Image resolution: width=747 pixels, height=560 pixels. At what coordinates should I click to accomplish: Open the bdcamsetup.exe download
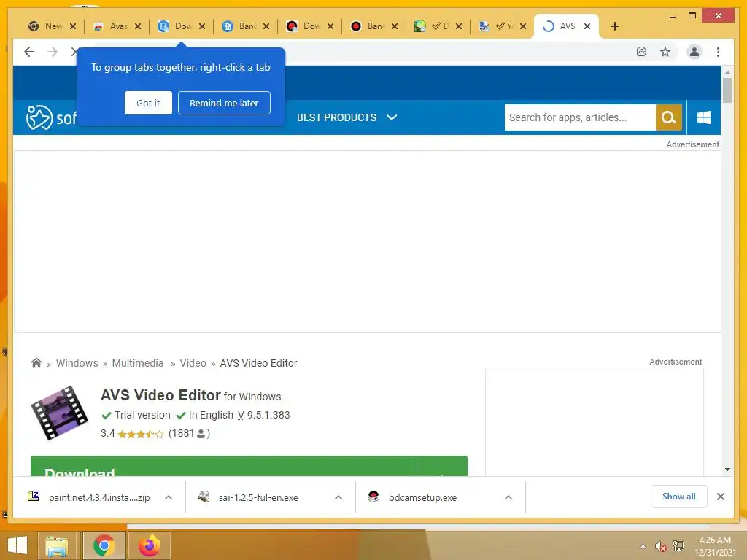(x=412, y=497)
